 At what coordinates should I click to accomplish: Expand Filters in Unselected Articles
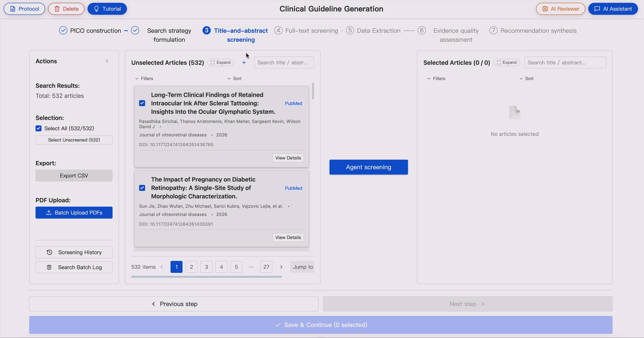click(x=144, y=79)
